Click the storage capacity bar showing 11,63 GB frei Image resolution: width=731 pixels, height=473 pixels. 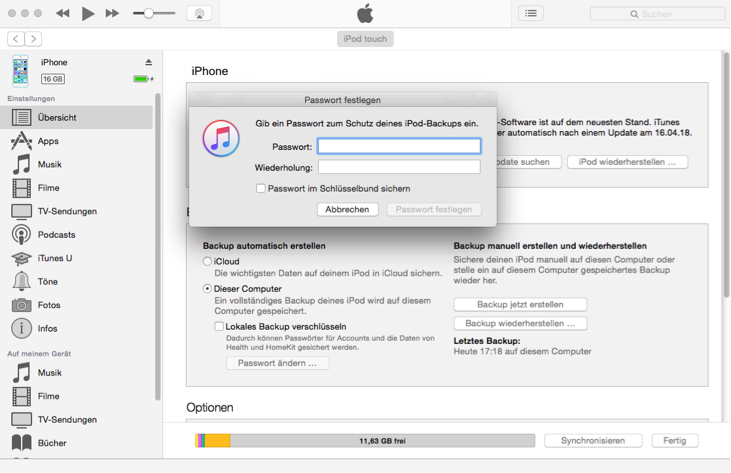[365, 441]
